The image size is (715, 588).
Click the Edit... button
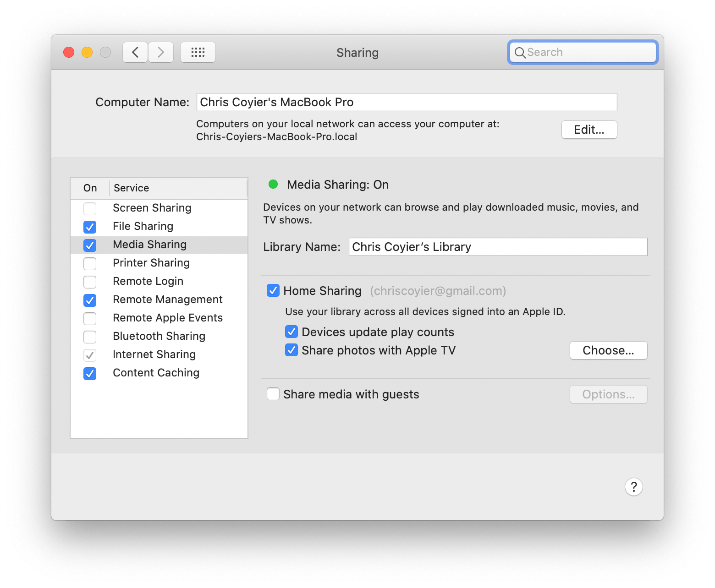589,130
